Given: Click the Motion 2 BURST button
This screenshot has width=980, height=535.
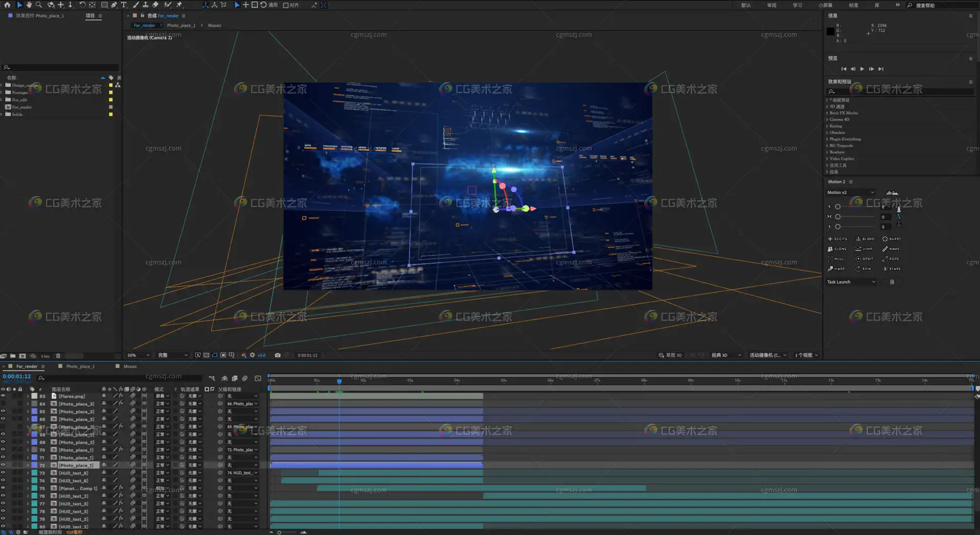Looking at the screenshot, I should pos(892,239).
